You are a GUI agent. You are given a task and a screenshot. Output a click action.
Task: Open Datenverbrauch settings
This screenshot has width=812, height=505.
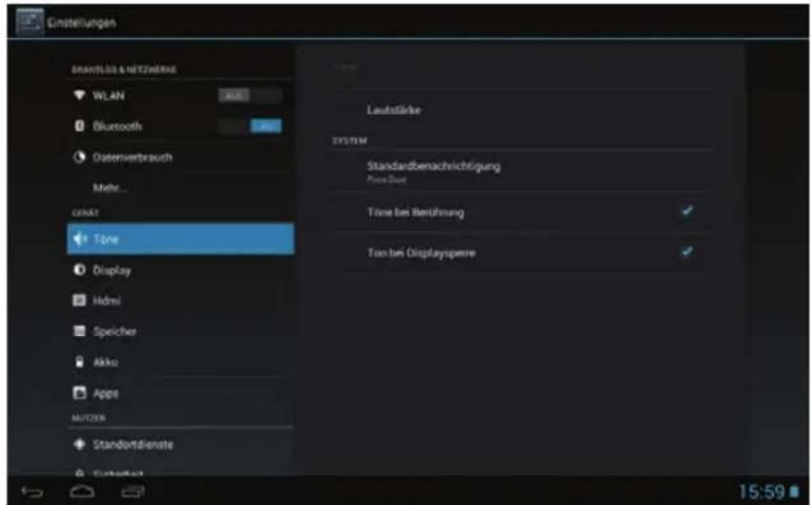180,157
